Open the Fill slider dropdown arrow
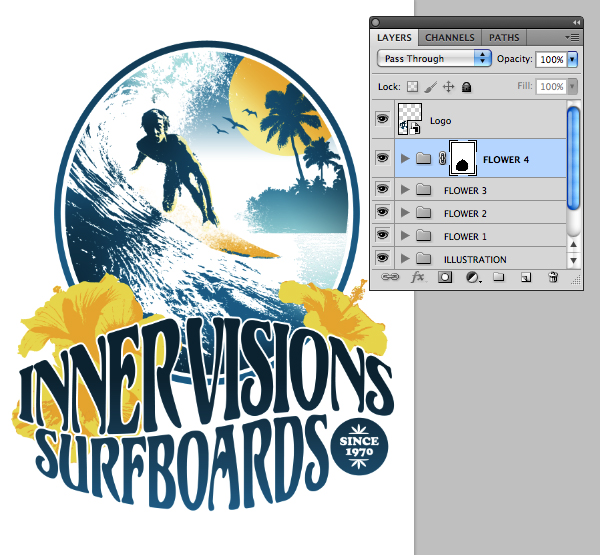This screenshot has height=555, width=600. [572, 87]
